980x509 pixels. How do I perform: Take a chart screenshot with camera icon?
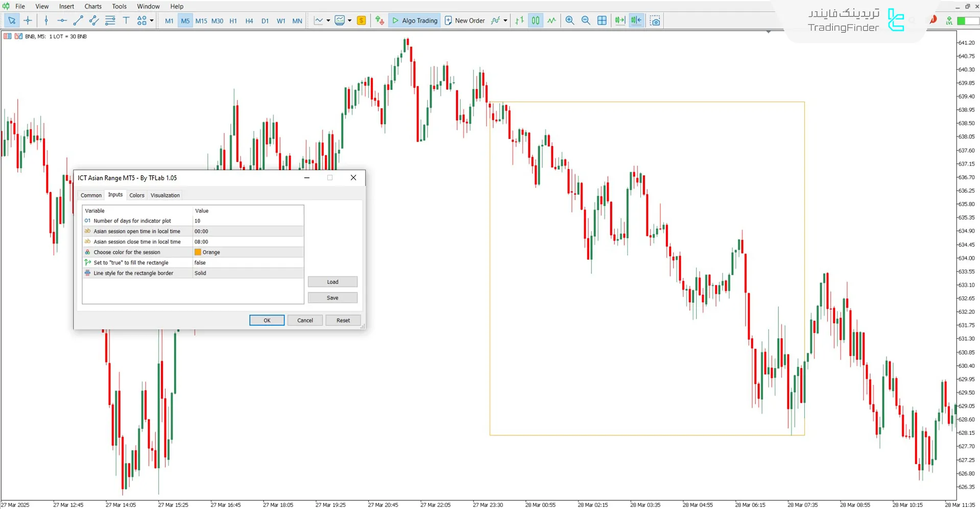655,20
